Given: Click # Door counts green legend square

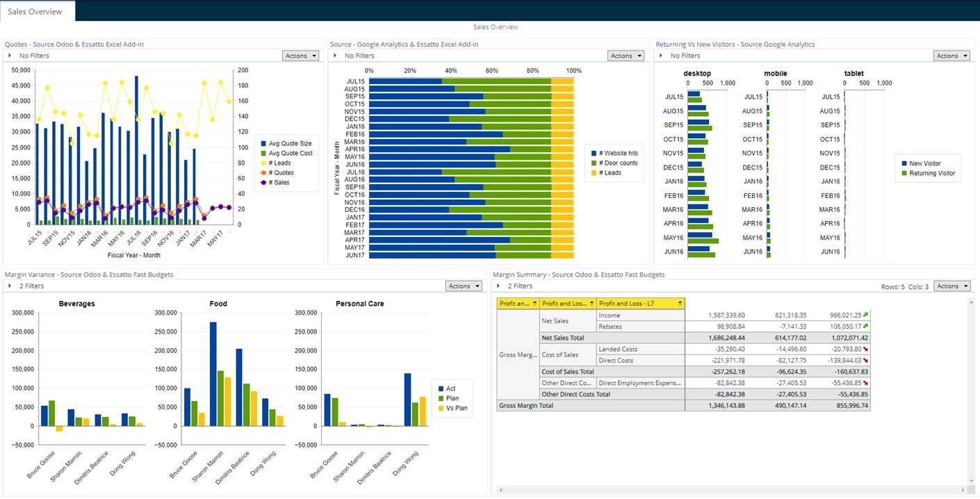Looking at the screenshot, I should [594, 163].
